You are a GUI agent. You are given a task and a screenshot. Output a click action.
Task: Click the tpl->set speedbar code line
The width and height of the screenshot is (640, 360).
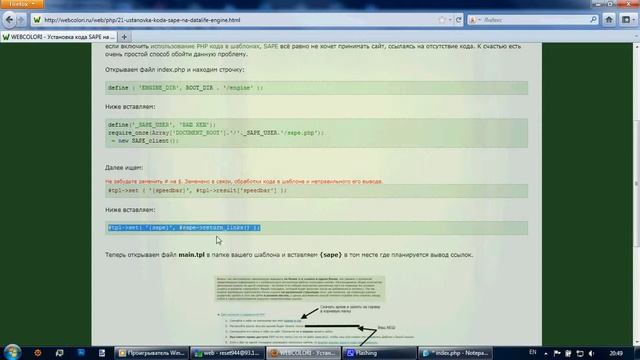(197, 191)
